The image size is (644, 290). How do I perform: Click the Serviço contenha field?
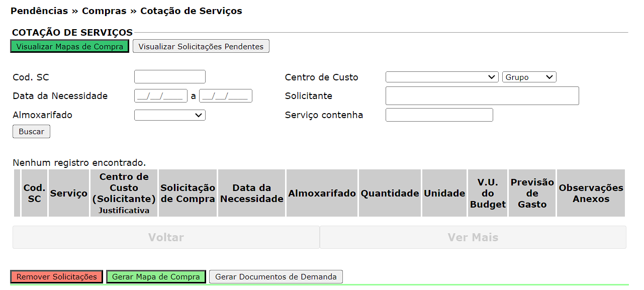point(439,115)
